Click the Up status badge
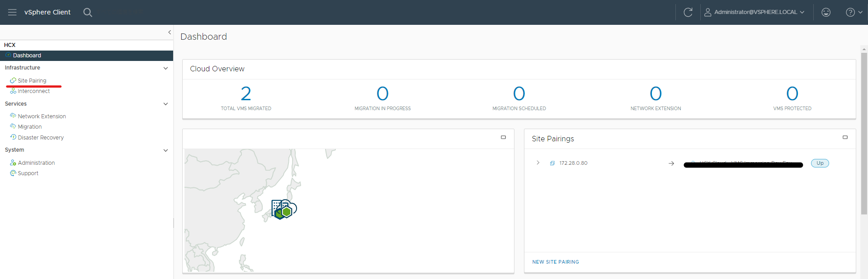The width and height of the screenshot is (868, 279). point(820,163)
